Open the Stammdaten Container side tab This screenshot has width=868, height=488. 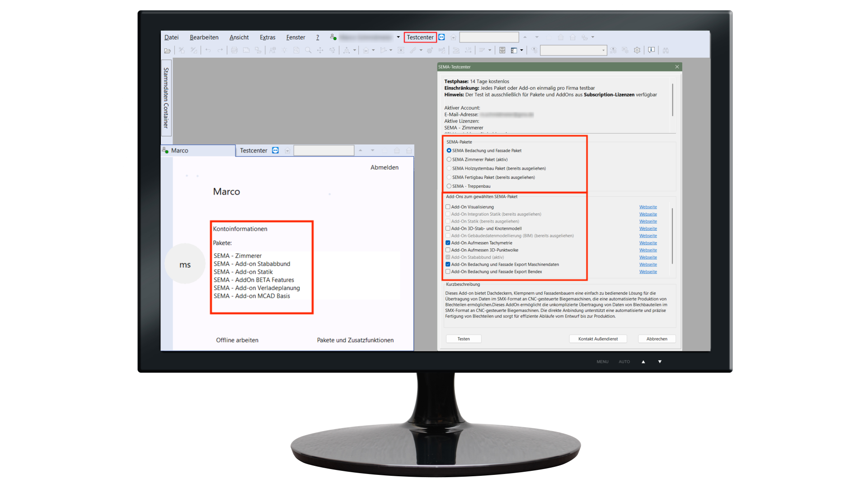pyautogui.click(x=166, y=98)
